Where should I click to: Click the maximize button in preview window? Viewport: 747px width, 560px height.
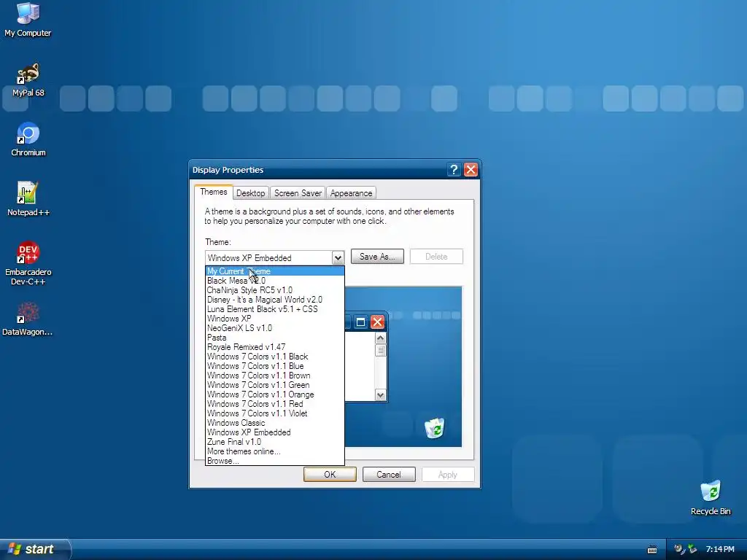pyautogui.click(x=360, y=322)
